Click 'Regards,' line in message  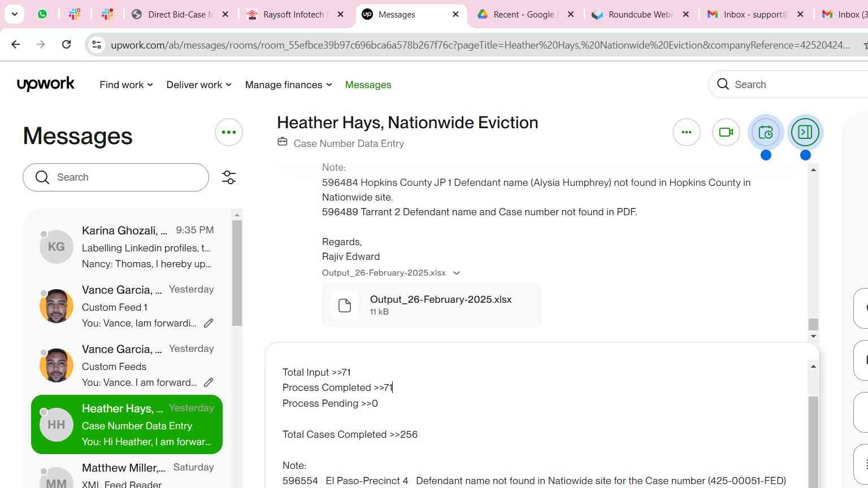[342, 242]
